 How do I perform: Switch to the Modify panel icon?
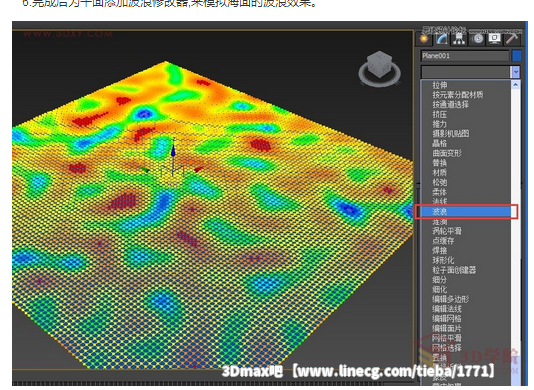pyautogui.click(x=442, y=39)
